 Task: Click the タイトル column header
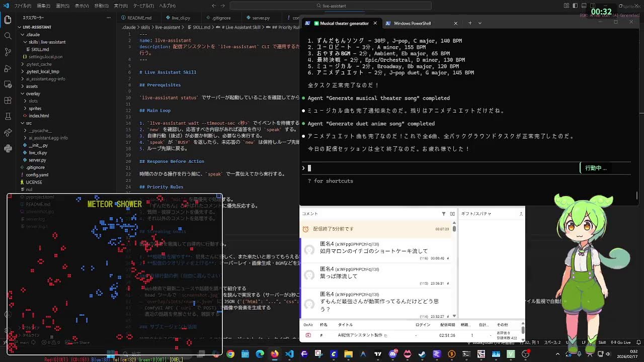[345, 325]
